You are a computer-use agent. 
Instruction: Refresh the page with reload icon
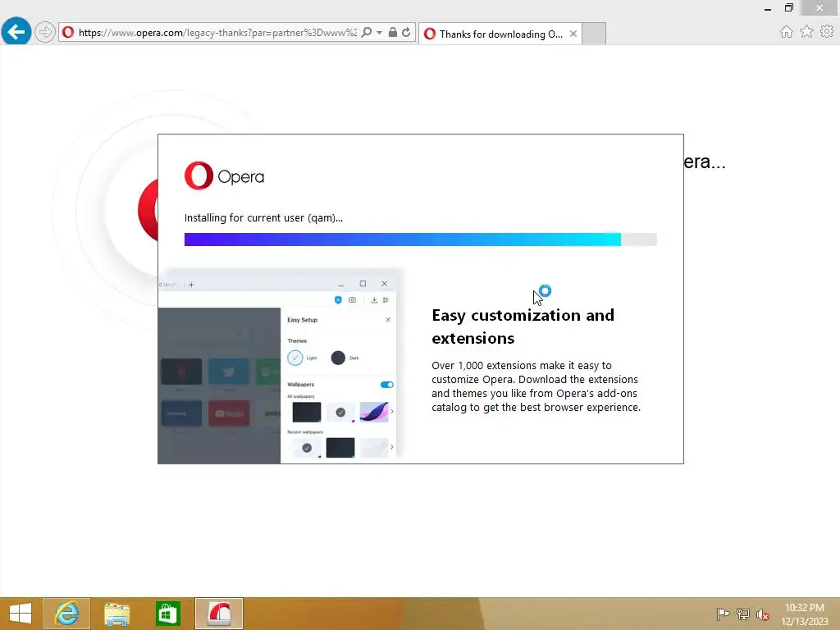click(406, 32)
